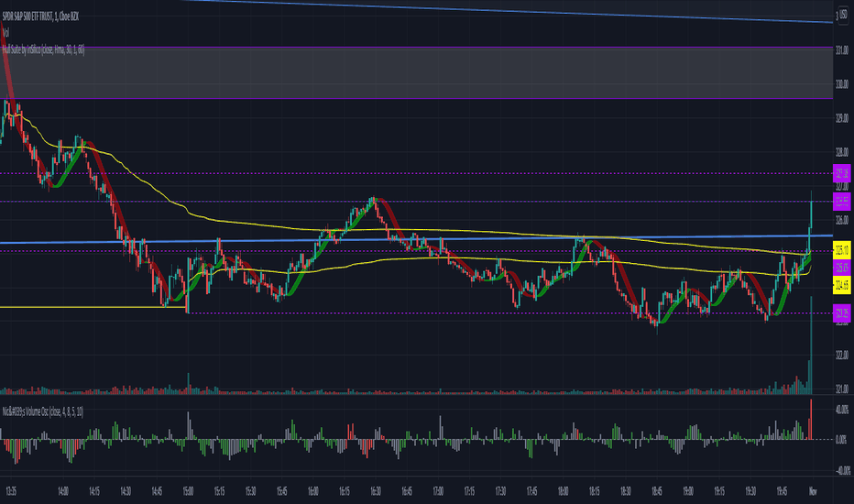Click the 18:30 time axis label

(625, 491)
